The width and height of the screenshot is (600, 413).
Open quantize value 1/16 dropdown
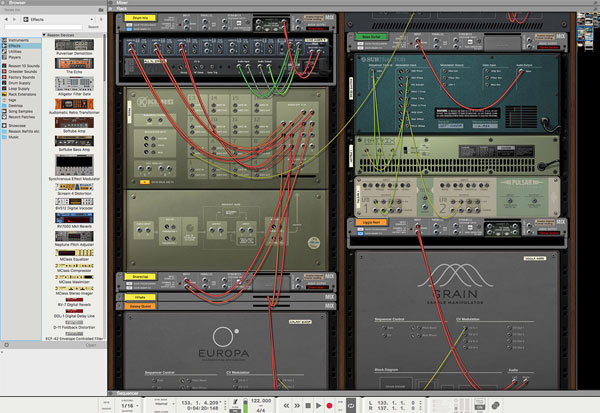[x=130, y=406]
